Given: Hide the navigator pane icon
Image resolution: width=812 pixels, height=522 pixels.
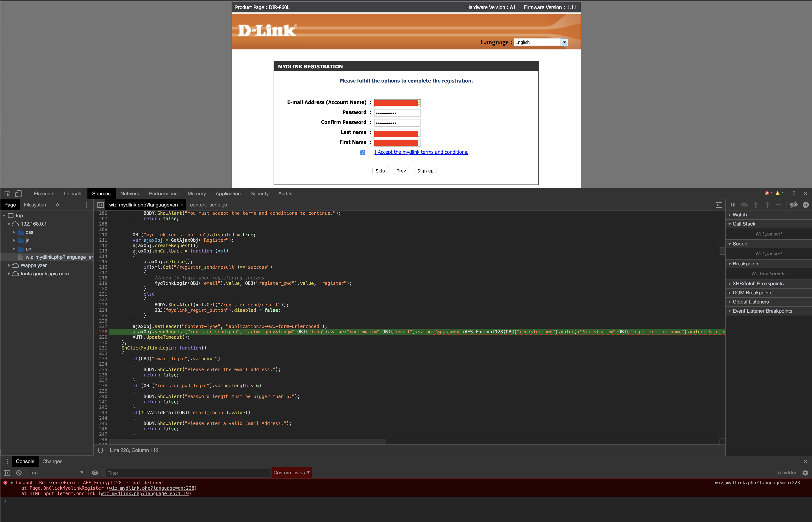Looking at the screenshot, I should 100,205.
